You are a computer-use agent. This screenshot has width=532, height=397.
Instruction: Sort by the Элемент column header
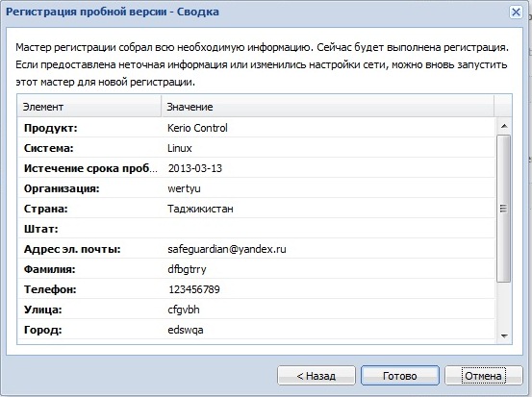[89, 107]
